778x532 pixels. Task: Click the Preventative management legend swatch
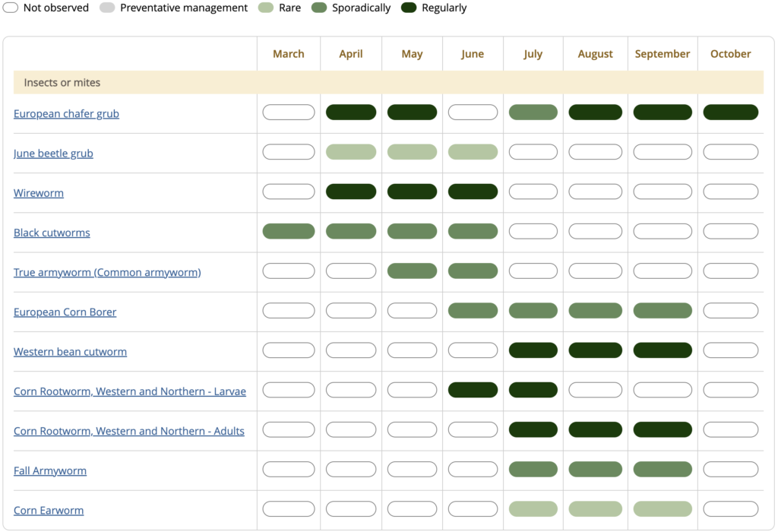click(107, 8)
